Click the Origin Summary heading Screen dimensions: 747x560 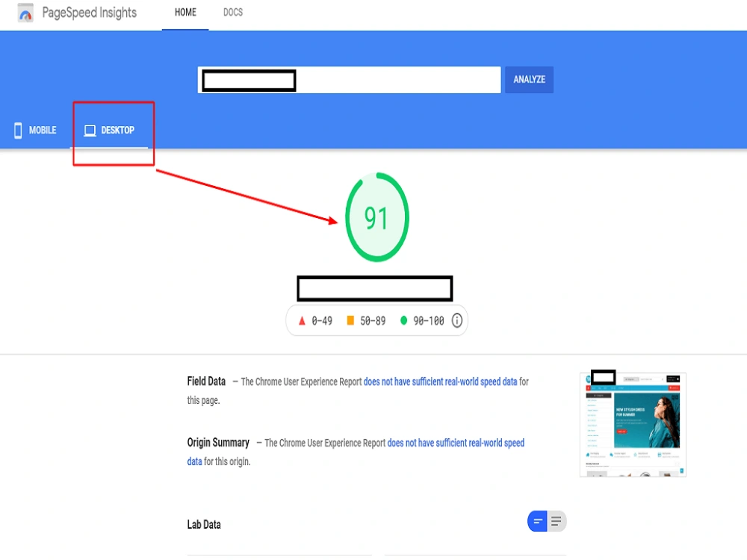pyautogui.click(x=218, y=443)
